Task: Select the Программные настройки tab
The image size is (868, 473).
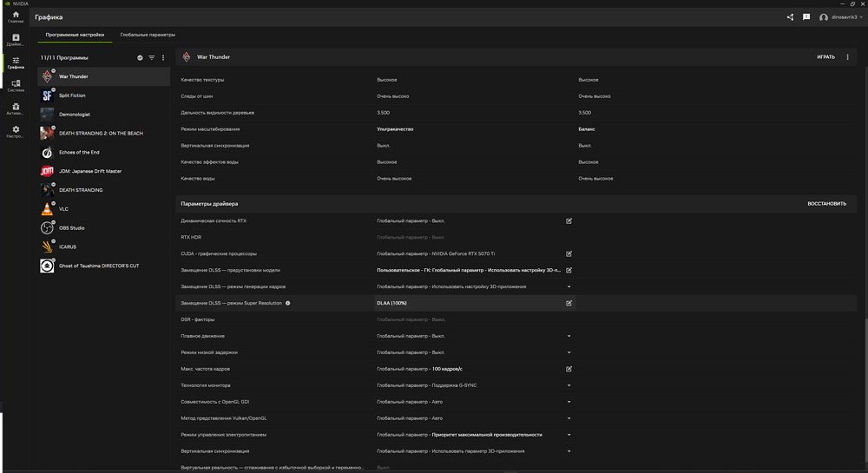Action: [x=75, y=35]
